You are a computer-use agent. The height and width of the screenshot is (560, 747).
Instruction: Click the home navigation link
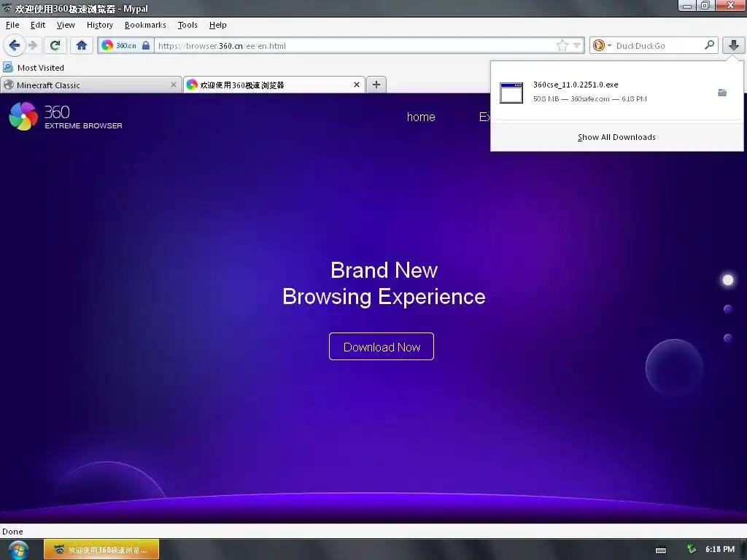[x=421, y=117]
